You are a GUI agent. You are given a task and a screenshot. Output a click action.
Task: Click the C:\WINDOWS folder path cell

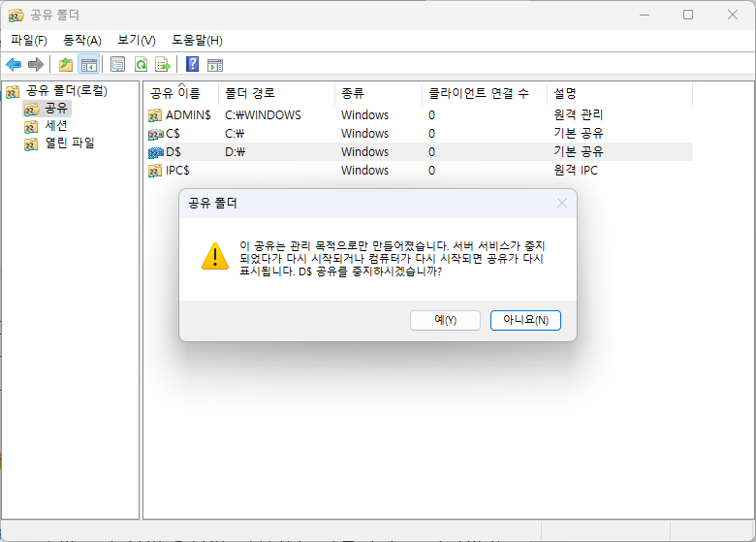(x=263, y=115)
